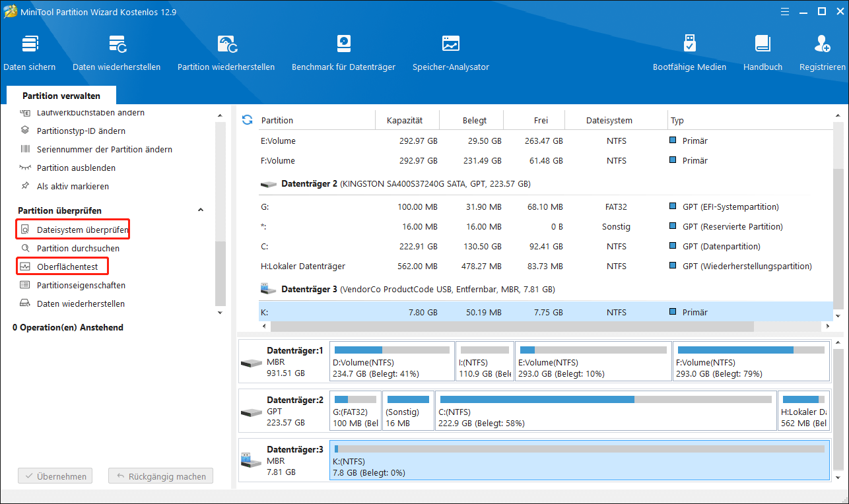Select E:Volume partition row
The height and width of the screenshot is (504, 849).
(545, 141)
